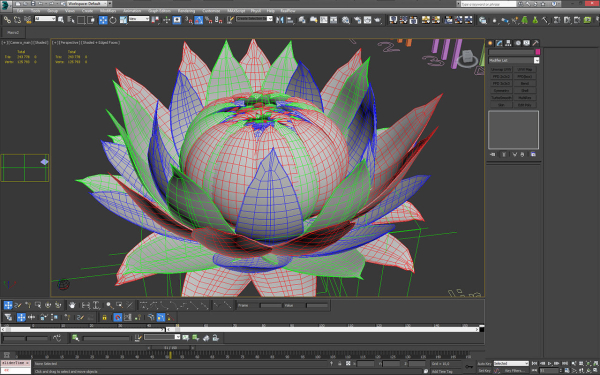
Task: Click the Mirror tool icon
Action: point(280,20)
